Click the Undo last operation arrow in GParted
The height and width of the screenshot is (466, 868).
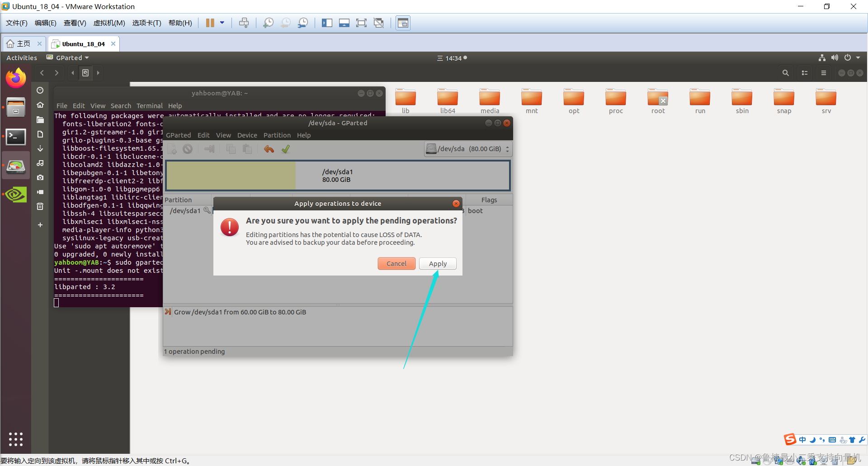point(269,149)
